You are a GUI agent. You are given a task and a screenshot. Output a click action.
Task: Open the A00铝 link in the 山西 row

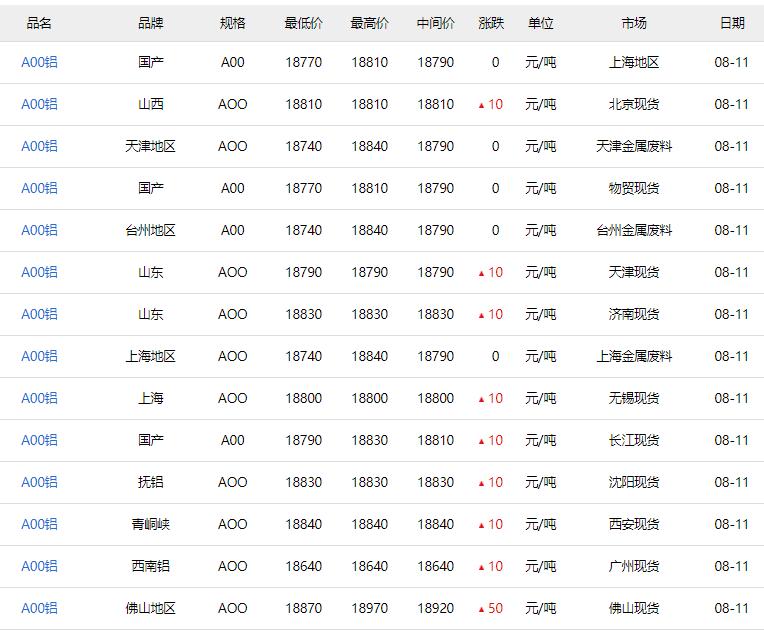pos(40,104)
